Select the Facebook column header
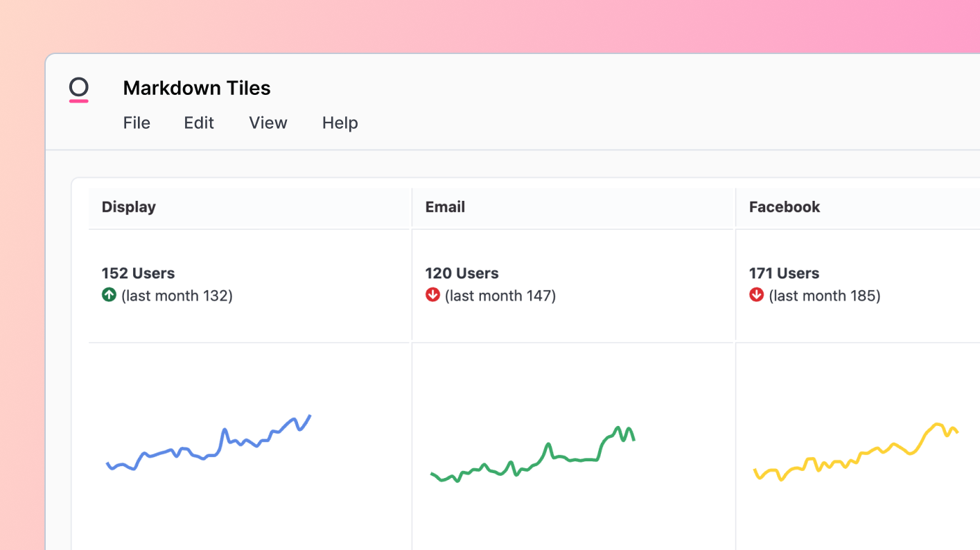The image size is (980, 550). [x=785, y=207]
